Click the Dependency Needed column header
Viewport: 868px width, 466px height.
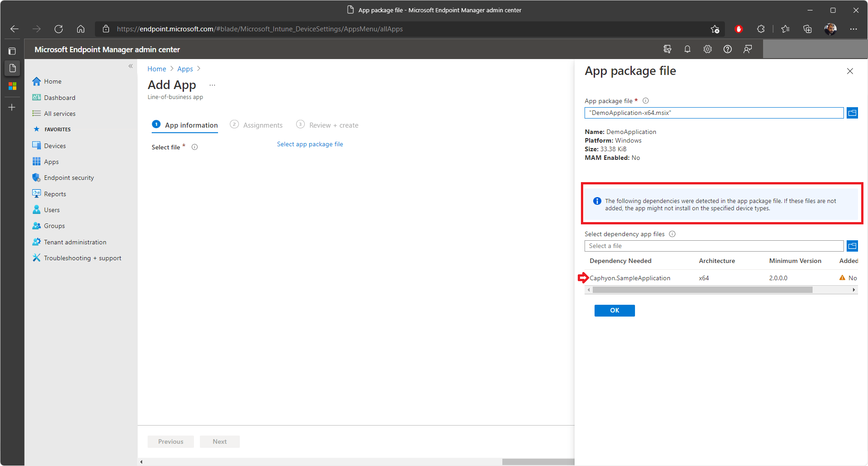(x=620, y=261)
